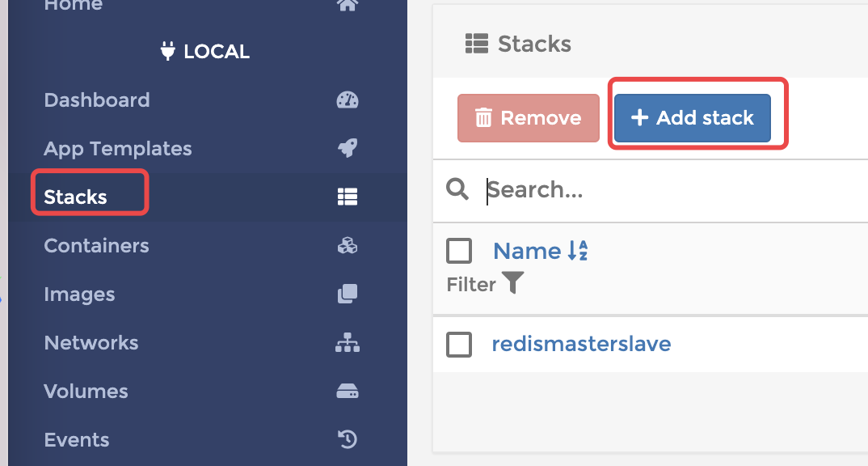Click the Stacks list icon in sidebar

click(347, 197)
